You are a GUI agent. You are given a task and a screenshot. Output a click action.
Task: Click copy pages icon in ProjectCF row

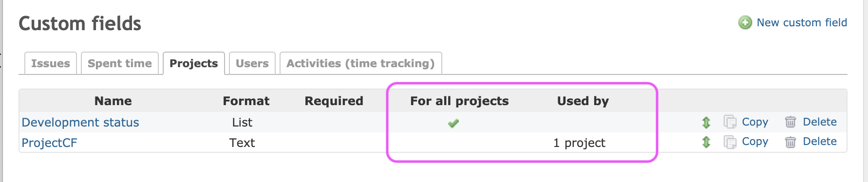[730, 142]
